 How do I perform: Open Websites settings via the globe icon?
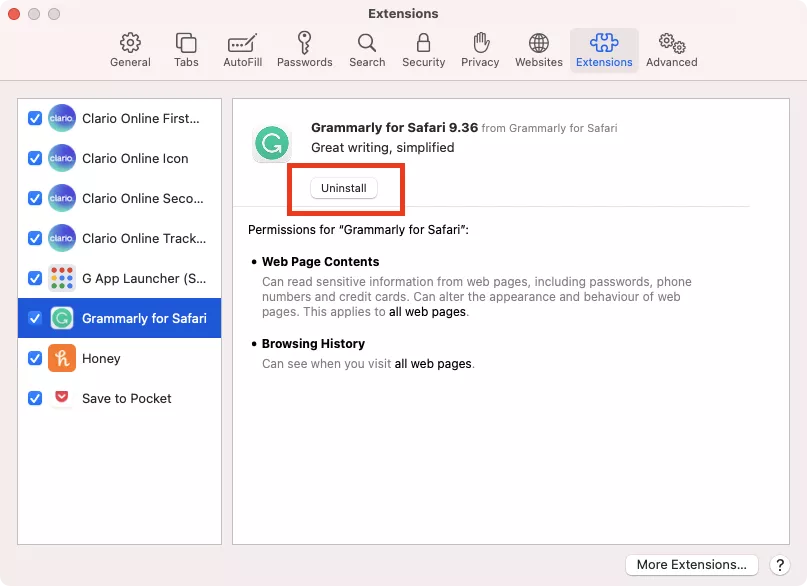(x=538, y=49)
